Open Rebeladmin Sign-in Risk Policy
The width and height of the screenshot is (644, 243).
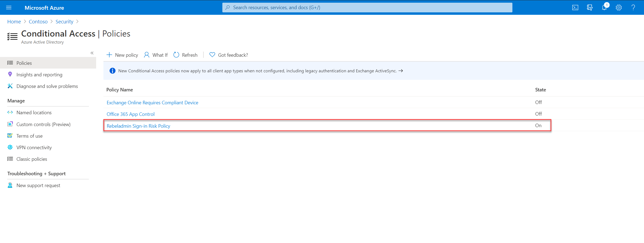(139, 126)
